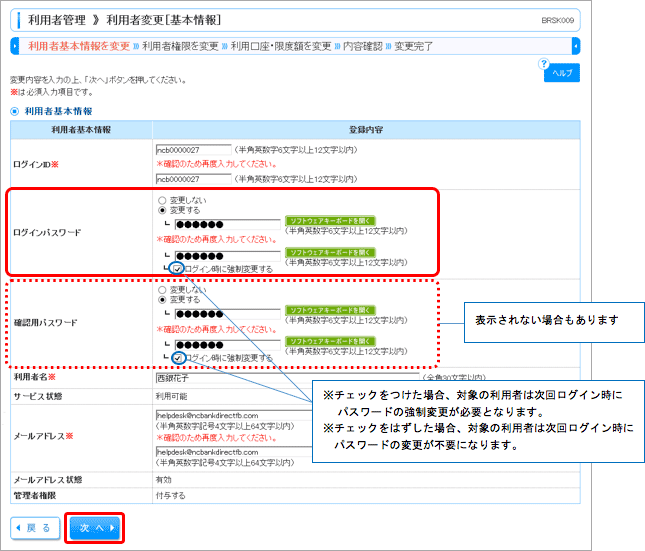Open software keyboard for confirmation password re-entry
Screen dimensions: 645x551
(330, 341)
